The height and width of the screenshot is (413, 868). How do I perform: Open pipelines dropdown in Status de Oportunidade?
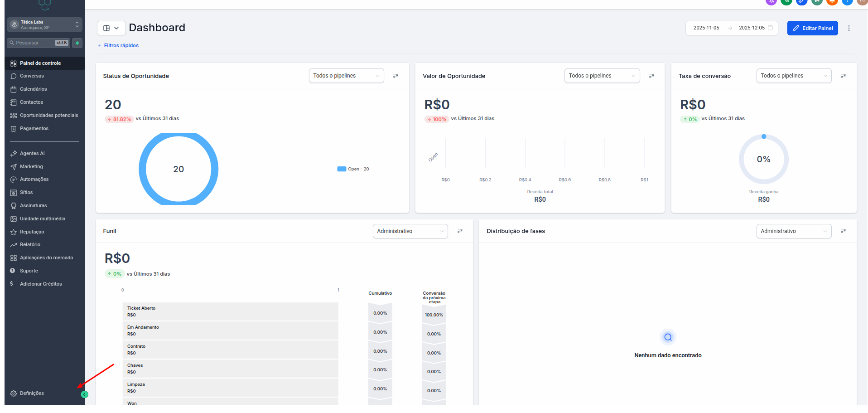347,76
